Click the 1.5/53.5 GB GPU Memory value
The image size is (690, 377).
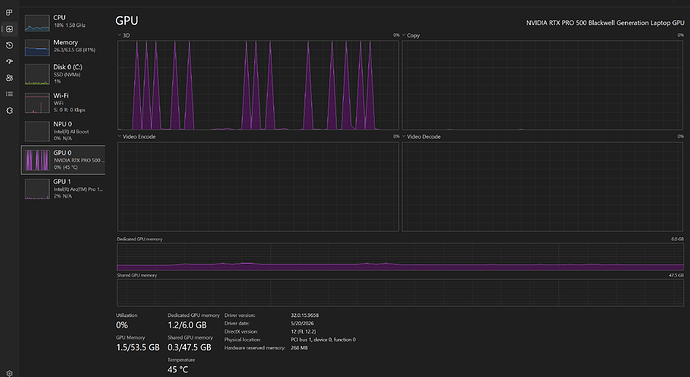(138, 348)
